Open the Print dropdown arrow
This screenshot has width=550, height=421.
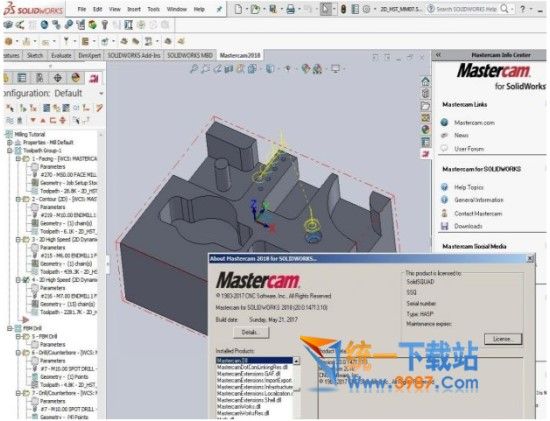pyautogui.click(x=299, y=9)
